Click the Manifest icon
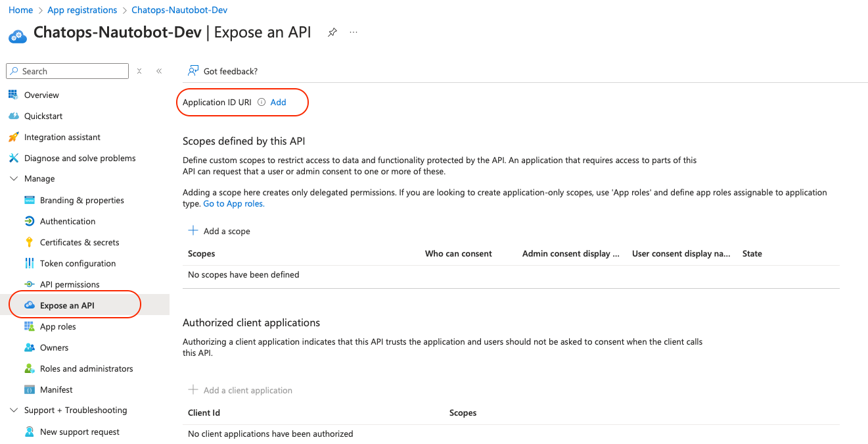This screenshot has width=868, height=444. coord(29,389)
